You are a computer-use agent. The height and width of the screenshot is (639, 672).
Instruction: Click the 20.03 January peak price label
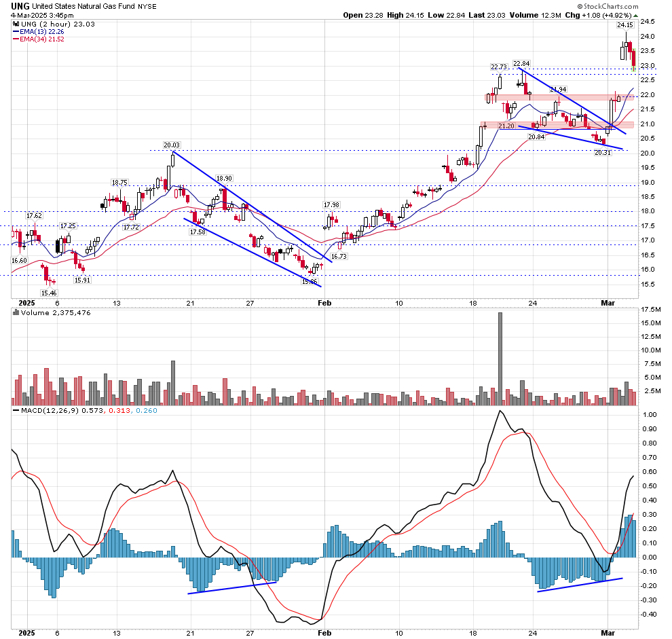pos(171,145)
